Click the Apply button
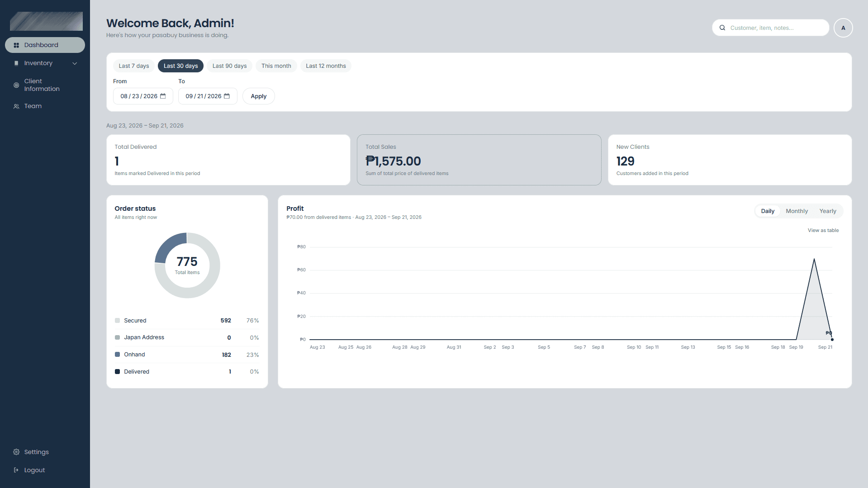This screenshot has width=868, height=488. 259,96
